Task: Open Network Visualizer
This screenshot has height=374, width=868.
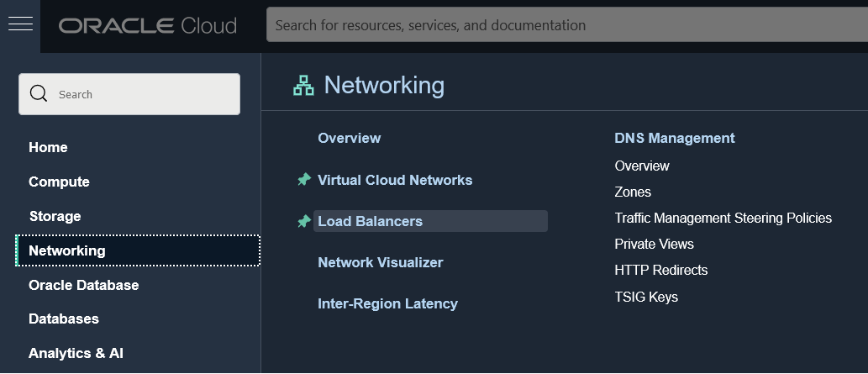Action: [x=380, y=262]
